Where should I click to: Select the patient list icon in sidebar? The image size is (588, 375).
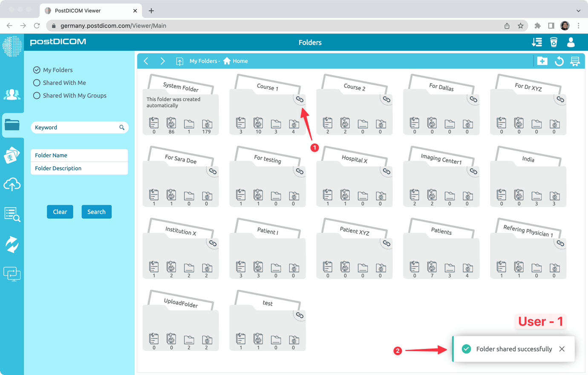point(12,95)
